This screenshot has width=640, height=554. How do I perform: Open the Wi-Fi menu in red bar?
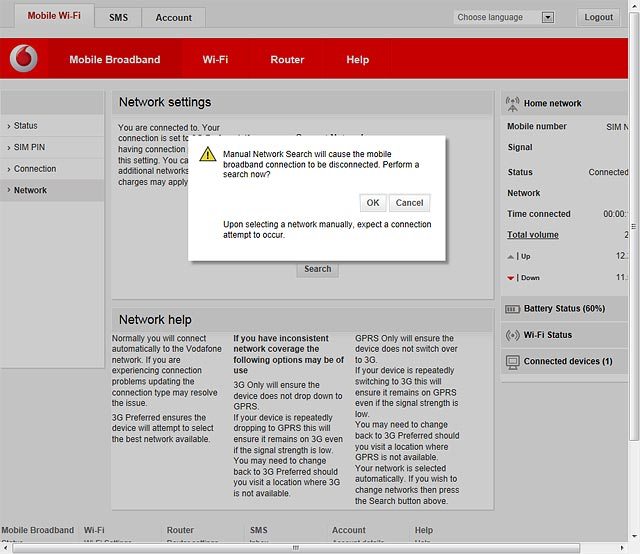point(216,60)
